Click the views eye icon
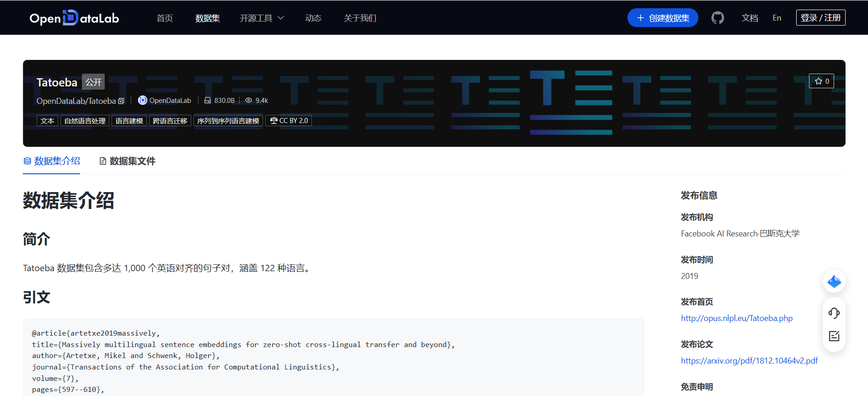This screenshot has width=868, height=396. (249, 100)
